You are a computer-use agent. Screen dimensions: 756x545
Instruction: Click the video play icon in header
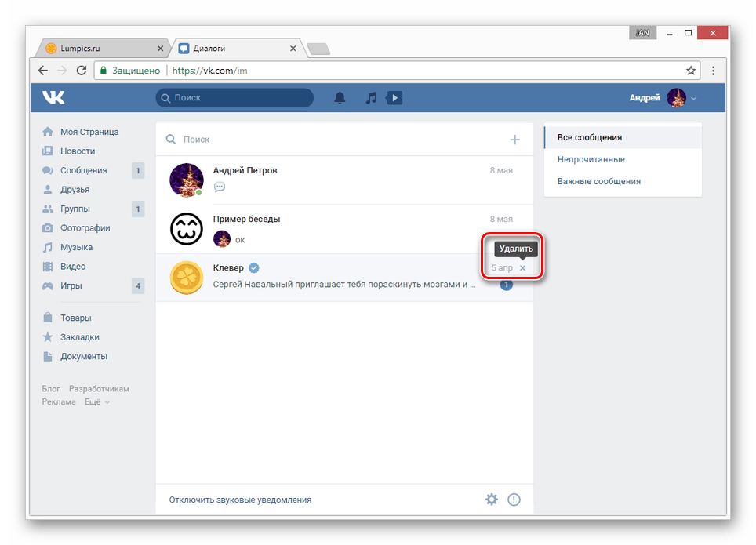click(395, 98)
